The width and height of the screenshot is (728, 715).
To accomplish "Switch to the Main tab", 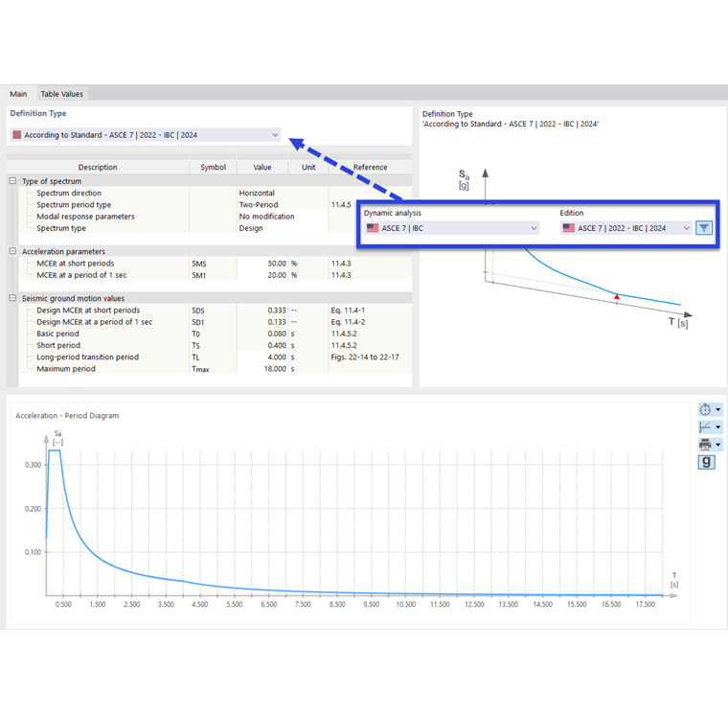I will pos(18,94).
